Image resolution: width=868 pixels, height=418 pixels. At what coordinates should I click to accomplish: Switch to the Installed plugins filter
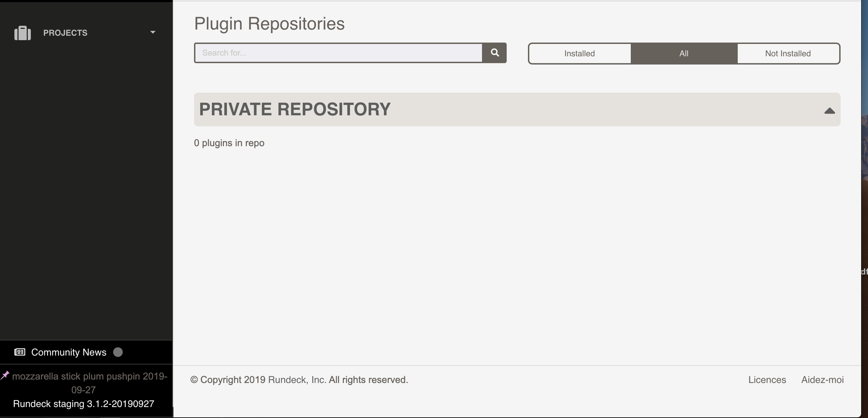[x=579, y=53]
